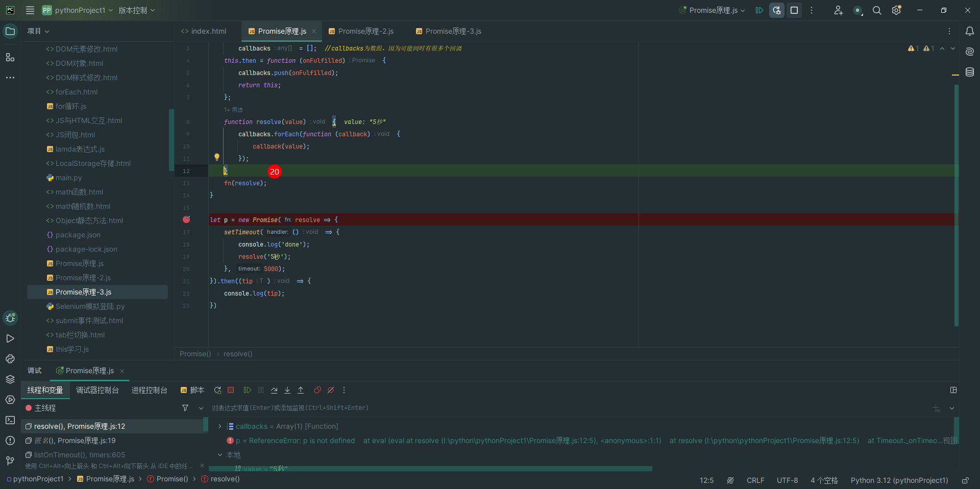Viewport: 980px width, 489px height.
Task: Switch to the index.html editor tab
Action: point(204,31)
